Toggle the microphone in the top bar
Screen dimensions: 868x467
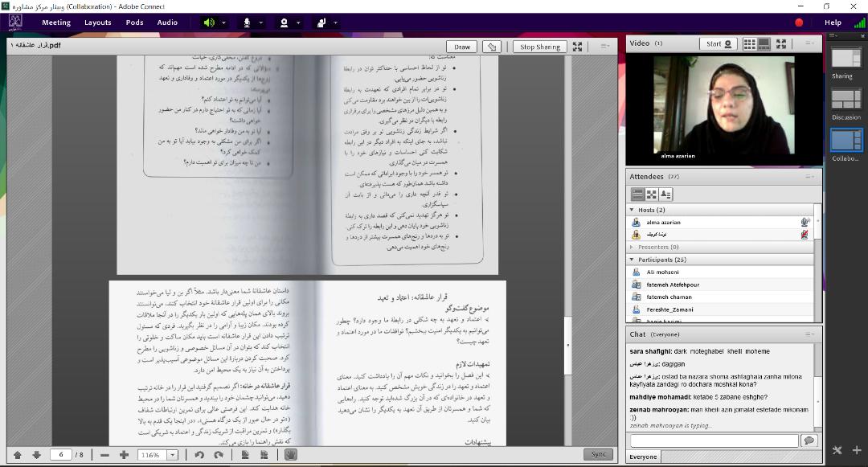[x=247, y=23]
